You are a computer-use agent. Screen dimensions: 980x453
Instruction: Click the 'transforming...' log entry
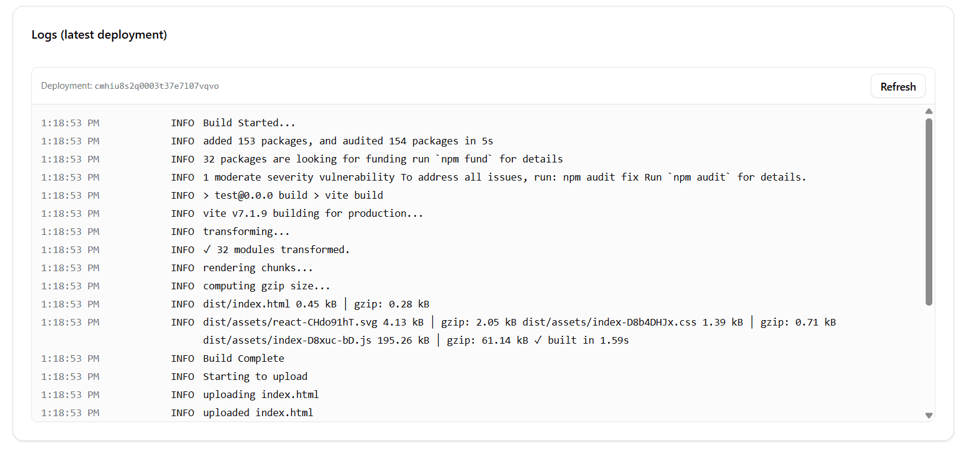pyautogui.click(x=246, y=231)
